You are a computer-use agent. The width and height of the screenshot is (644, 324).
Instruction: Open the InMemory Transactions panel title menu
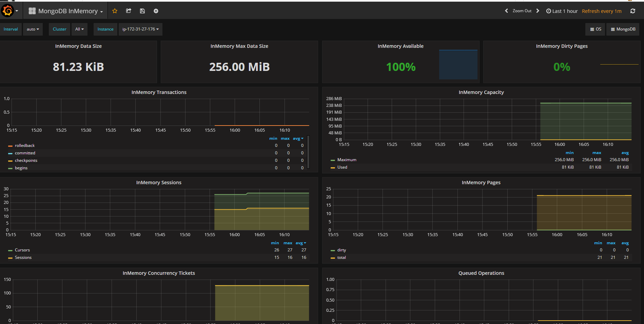point(159,92)
